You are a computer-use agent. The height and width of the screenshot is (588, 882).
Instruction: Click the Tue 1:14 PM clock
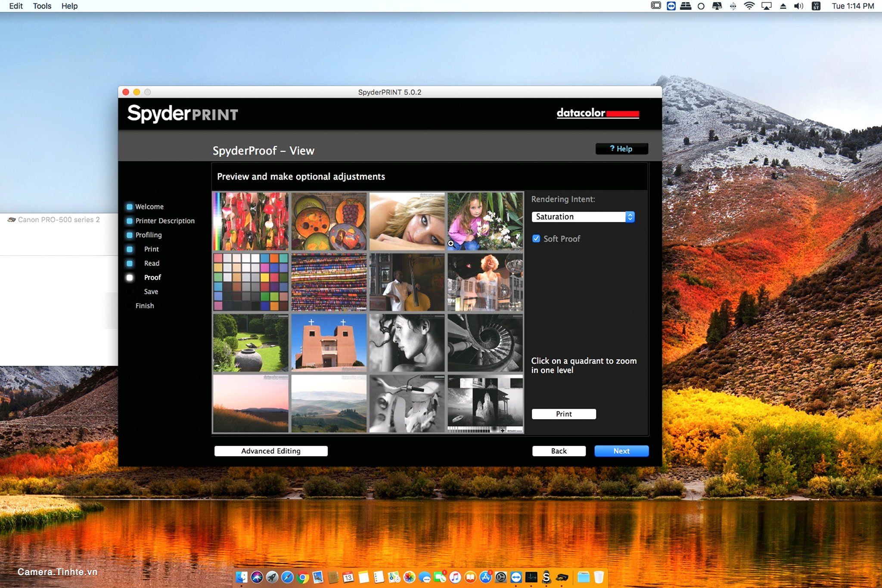pos(853,6)
